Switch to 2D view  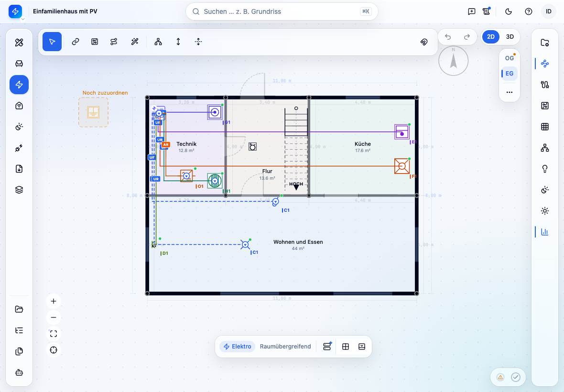tap(490, 37)
